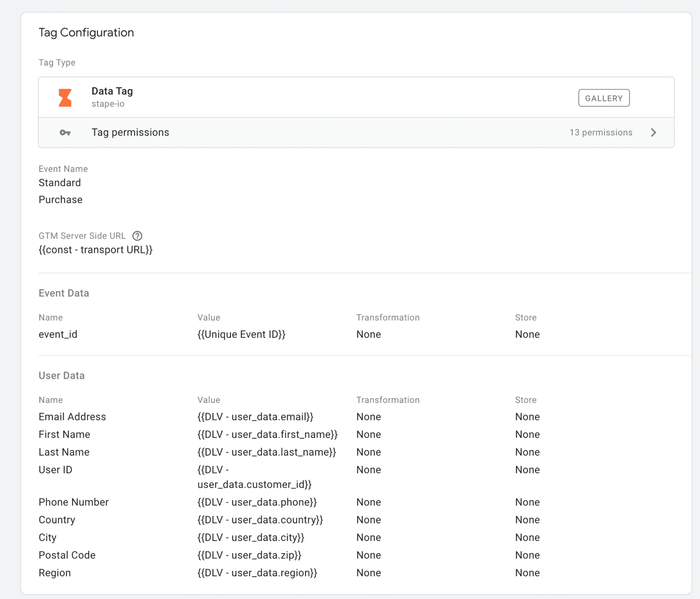
Task: Click Email Address None store value
Action: 527,417
